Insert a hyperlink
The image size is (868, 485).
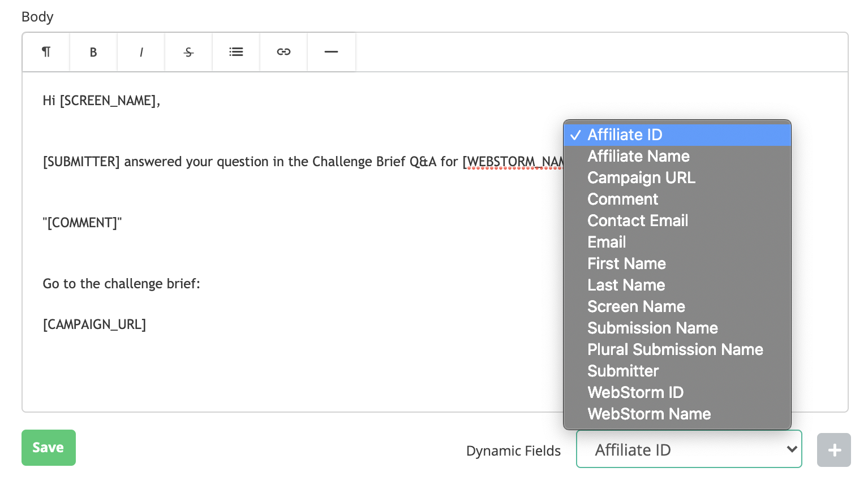click(283, 52)
